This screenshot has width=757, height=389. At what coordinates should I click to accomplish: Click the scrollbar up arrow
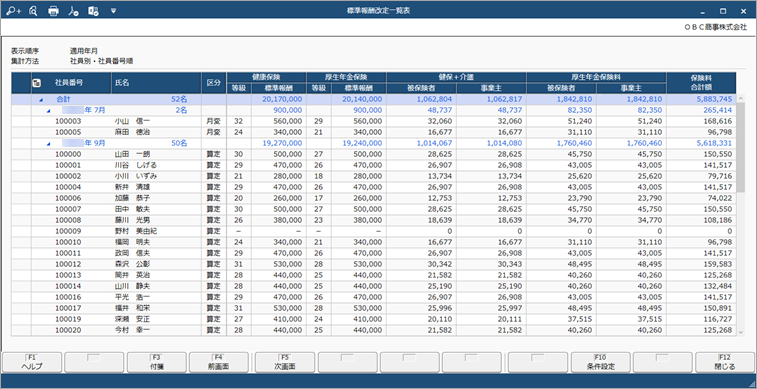[741, 98]
